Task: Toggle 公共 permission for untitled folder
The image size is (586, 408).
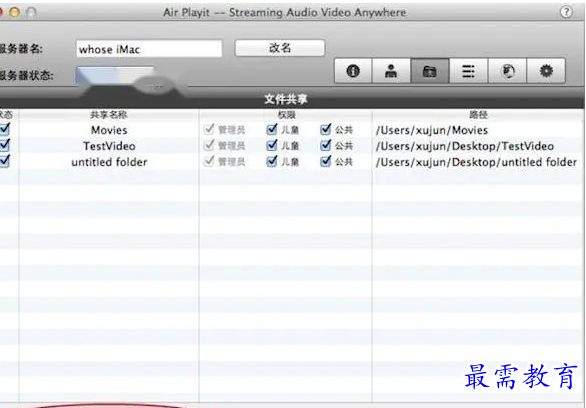Action: point(326,161)
